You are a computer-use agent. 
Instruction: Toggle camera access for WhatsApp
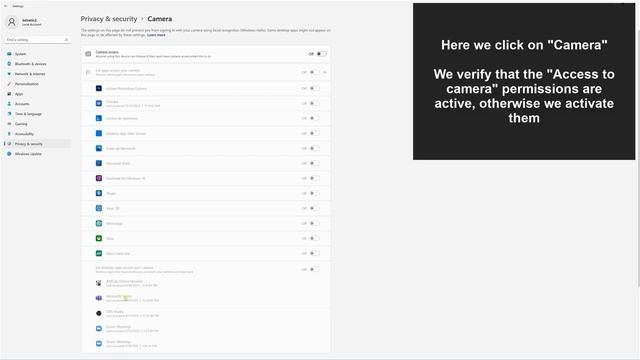(x=314, y=223)
